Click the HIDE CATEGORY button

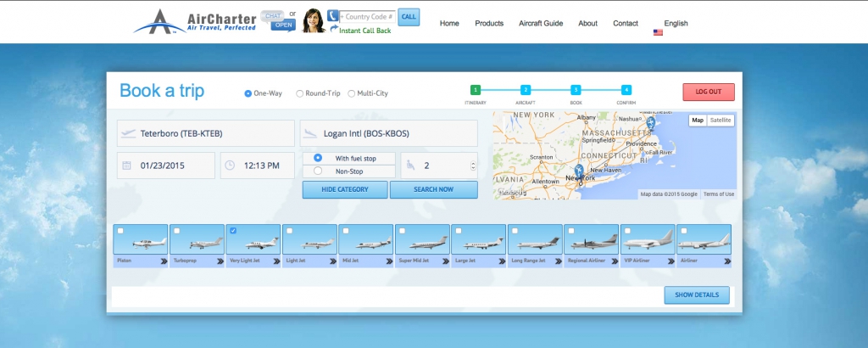(x=345, y=189)
